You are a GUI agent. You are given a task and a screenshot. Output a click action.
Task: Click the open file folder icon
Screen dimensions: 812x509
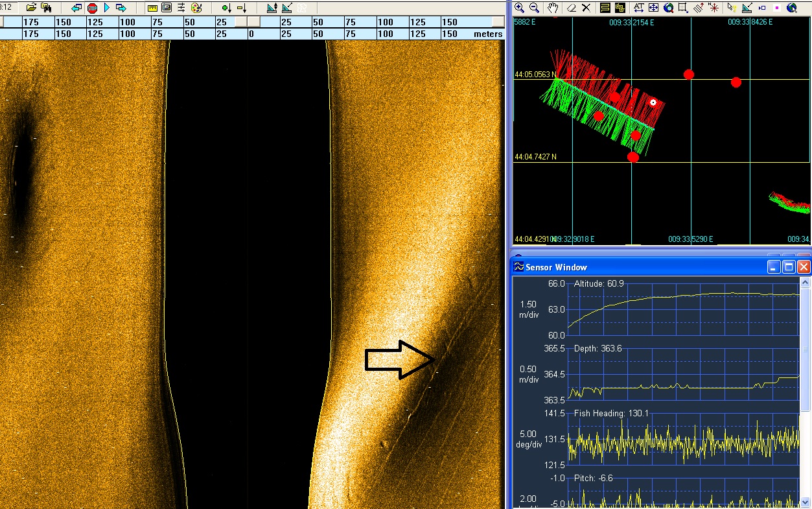[31, 8]
